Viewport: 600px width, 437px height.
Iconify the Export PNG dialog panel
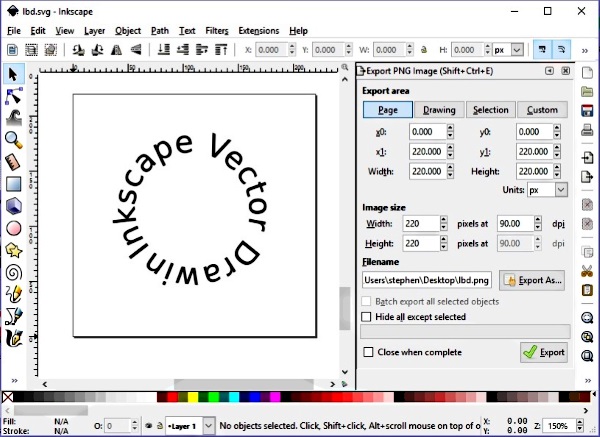coord(549,71)
